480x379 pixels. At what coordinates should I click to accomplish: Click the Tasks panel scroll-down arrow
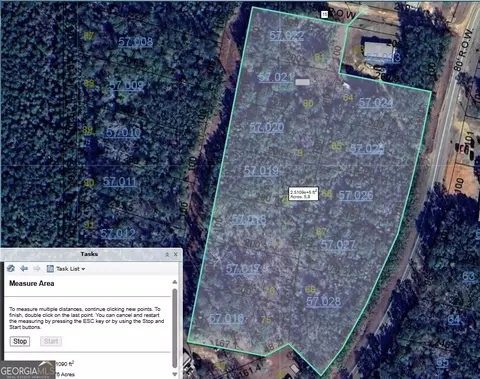click(x=174, y=374)
